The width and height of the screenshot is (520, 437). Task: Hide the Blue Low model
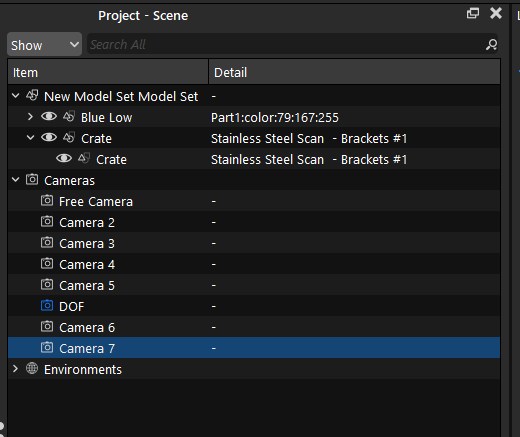(49, 117)
